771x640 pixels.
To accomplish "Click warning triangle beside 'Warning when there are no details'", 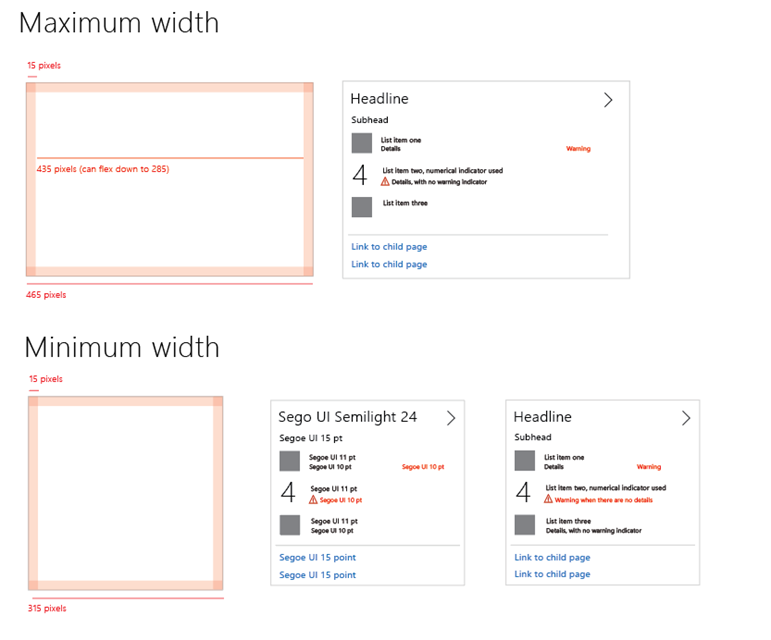I will 548,499.
